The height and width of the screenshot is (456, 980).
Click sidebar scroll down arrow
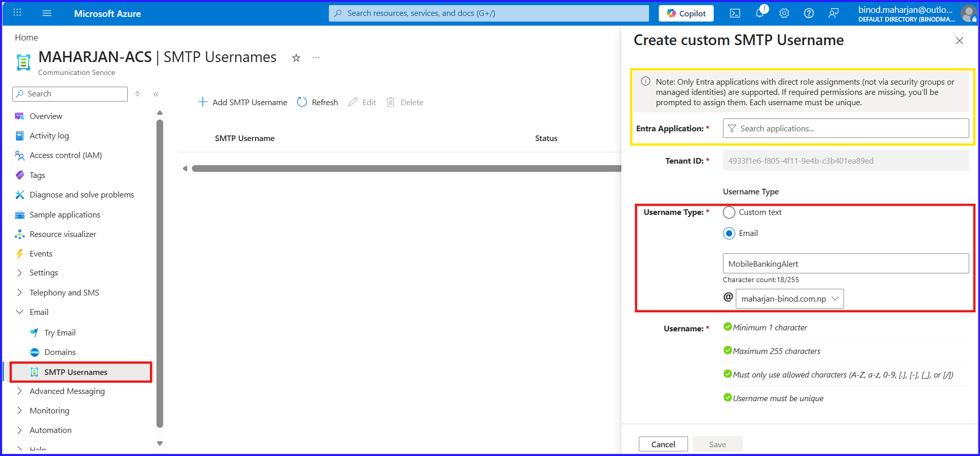(160, 443)
